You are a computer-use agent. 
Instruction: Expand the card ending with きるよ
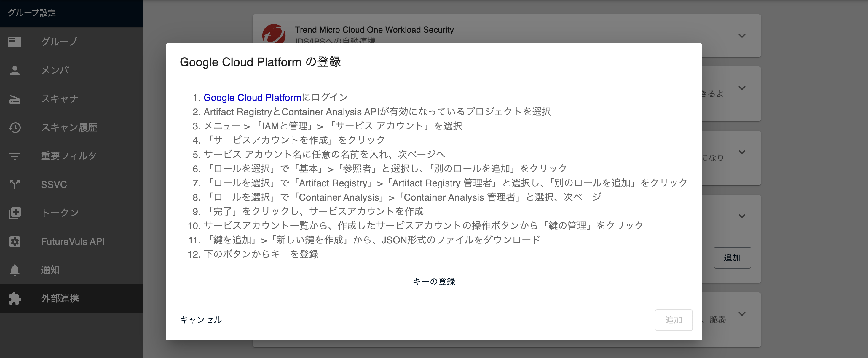click(742, 88)
